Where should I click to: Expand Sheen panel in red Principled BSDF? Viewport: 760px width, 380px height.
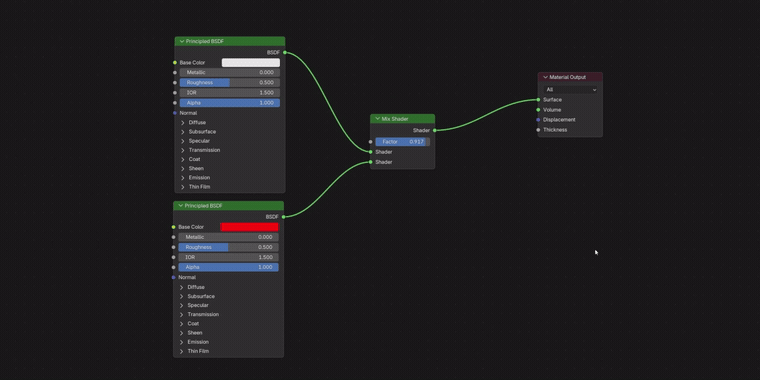pyautogui.click(x=182, y=333)
